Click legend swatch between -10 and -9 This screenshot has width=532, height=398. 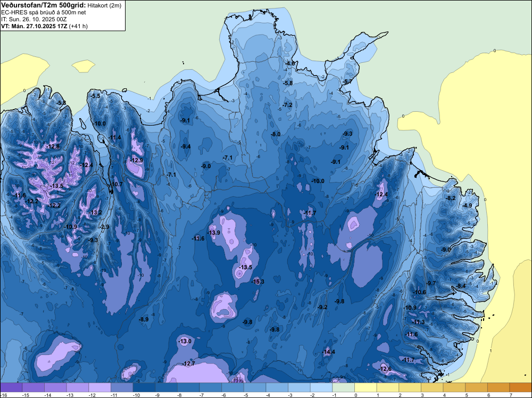pyautogui.click(x=144, y=387)
